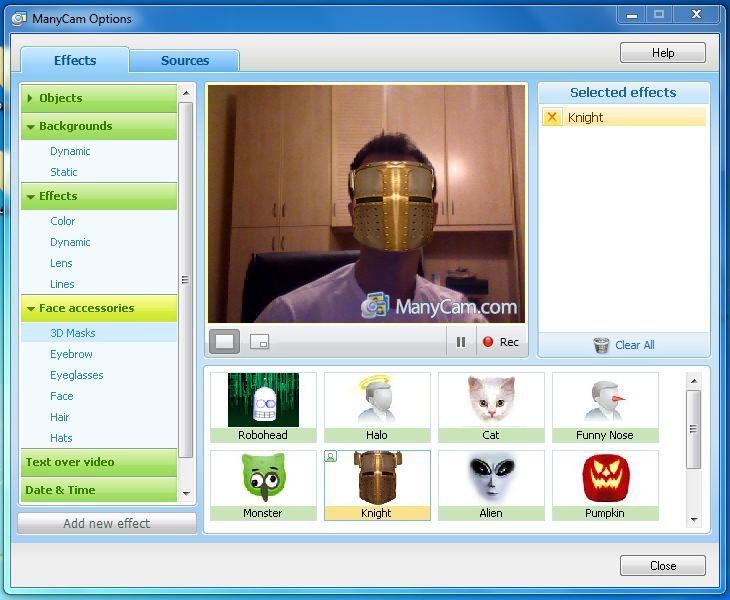Image resolution: width=730 pixels, height=600 pixels.
Task: Click the trash can Clear All icon
Action: point(601,345)
